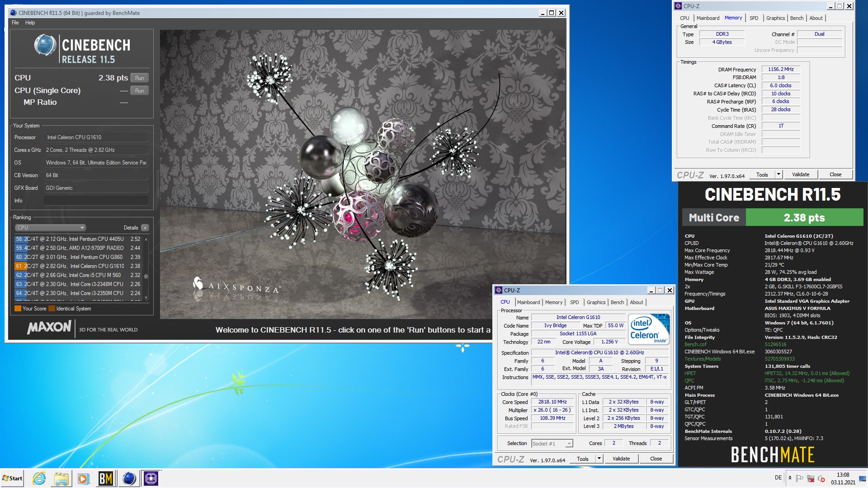This screenshot has width=868, height=488.
Task: Click the ranking list scrollbar
Action: tap(146, 267)
